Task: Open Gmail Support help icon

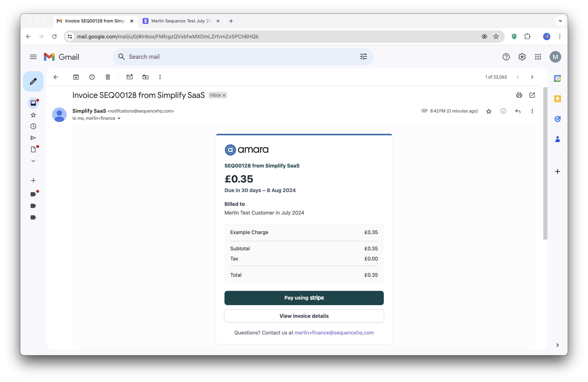Action: [x=506, y=57]
